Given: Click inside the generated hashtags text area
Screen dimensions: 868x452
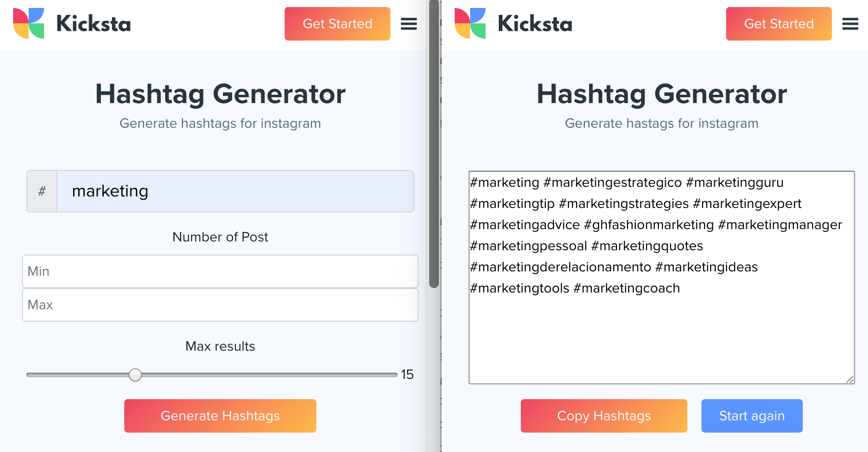Looking at the screenshot, I should tap(661, 335).
